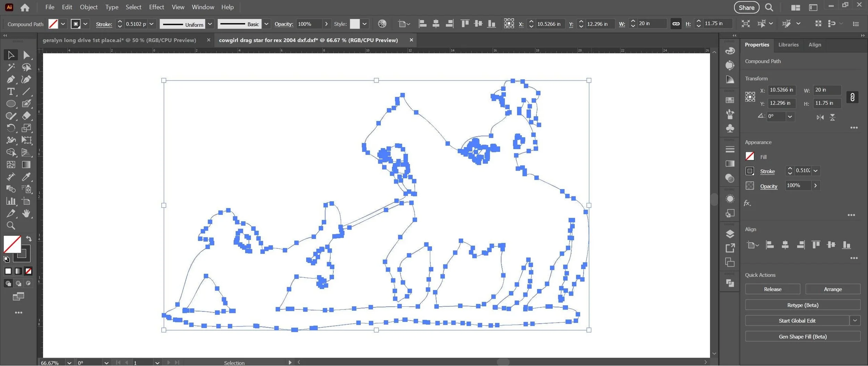The height and width of the screenshot is (366, 868).
Task: Open the Layers panel icon
Action: point(730,234)
